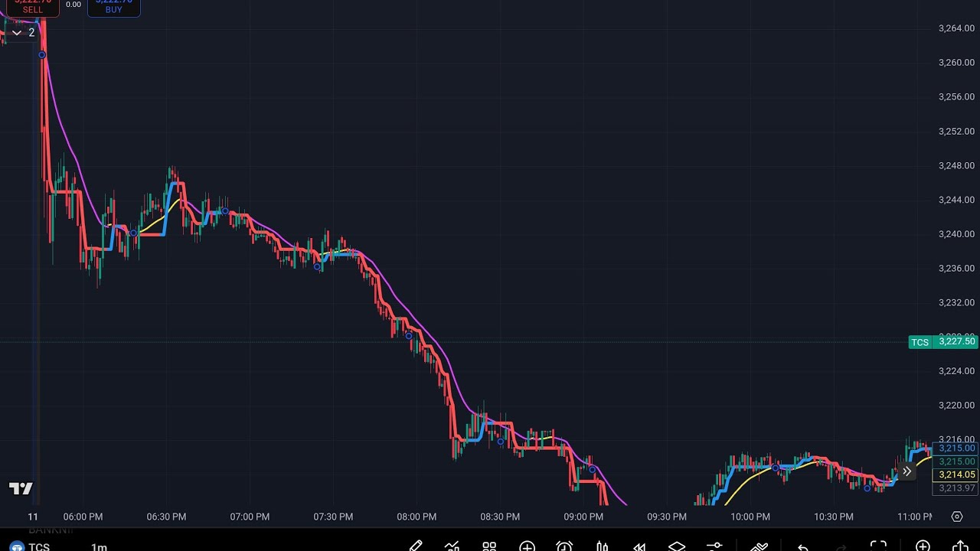Open the chart type line icon
The image size is (980, 551).
pyautogui.click(x=452, y=546)
